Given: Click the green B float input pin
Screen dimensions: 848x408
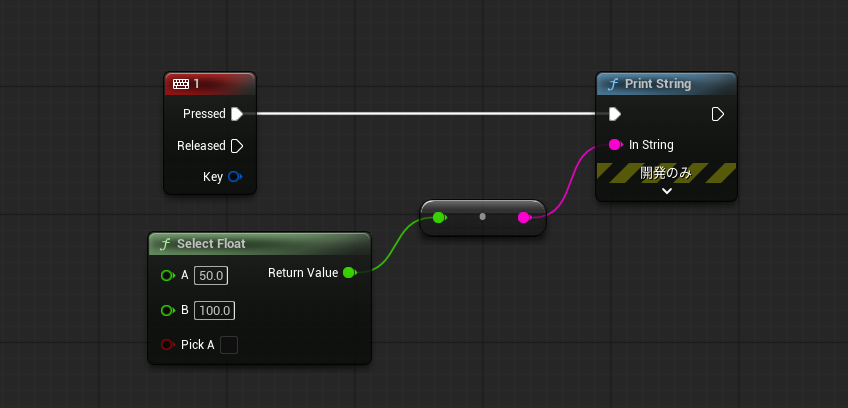Looking at the screenshot, I should pos(167,311).
